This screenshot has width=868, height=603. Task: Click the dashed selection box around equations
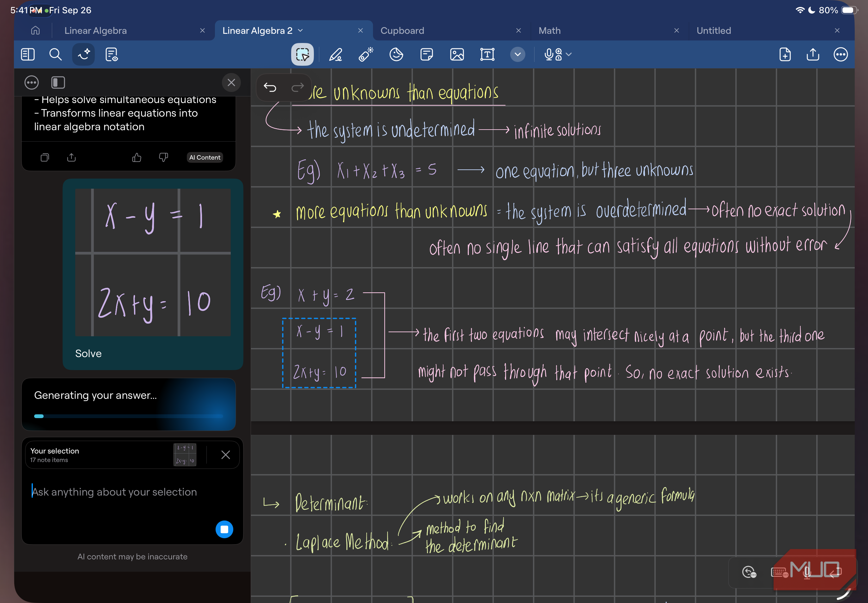click(319, 353)
